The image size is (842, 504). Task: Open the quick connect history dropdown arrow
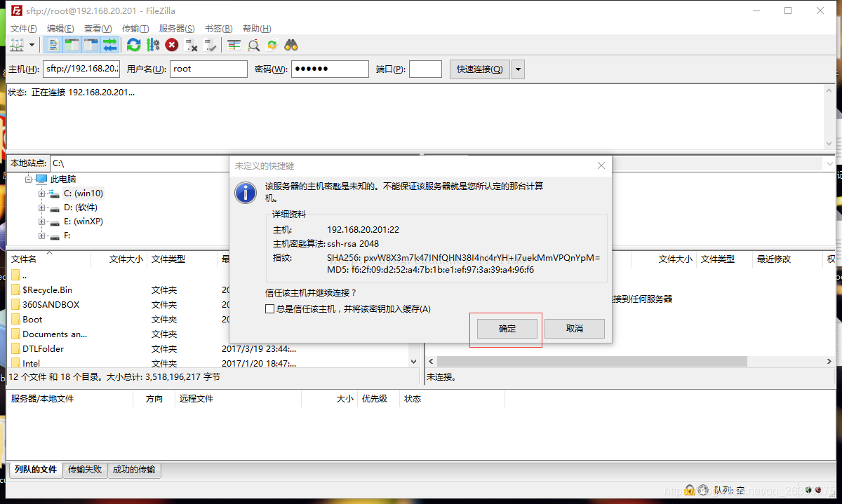518,69
